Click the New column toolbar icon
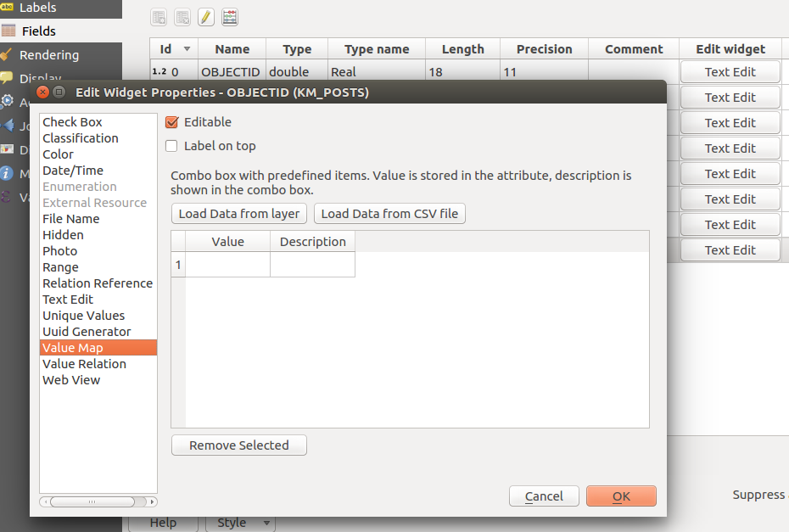789x532 pixels. point(159,17)
